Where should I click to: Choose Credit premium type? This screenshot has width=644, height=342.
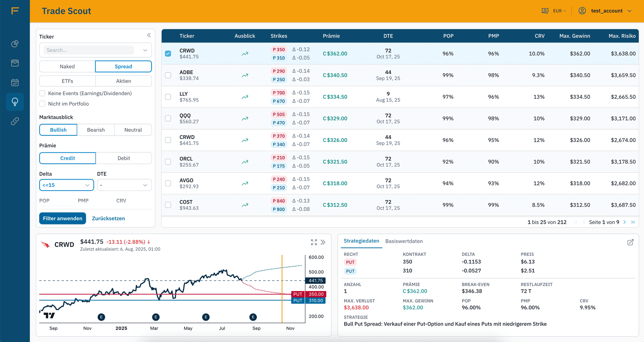[67, 158]
